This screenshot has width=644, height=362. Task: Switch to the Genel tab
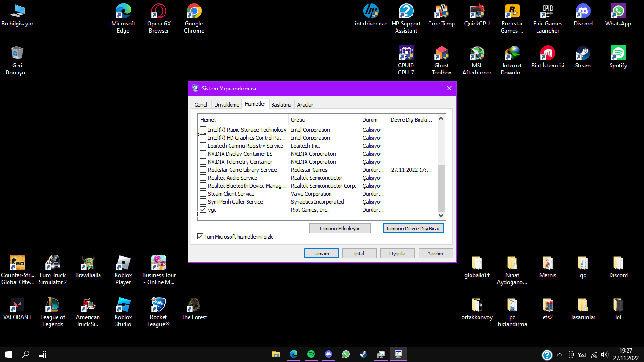tap(201, 105)
